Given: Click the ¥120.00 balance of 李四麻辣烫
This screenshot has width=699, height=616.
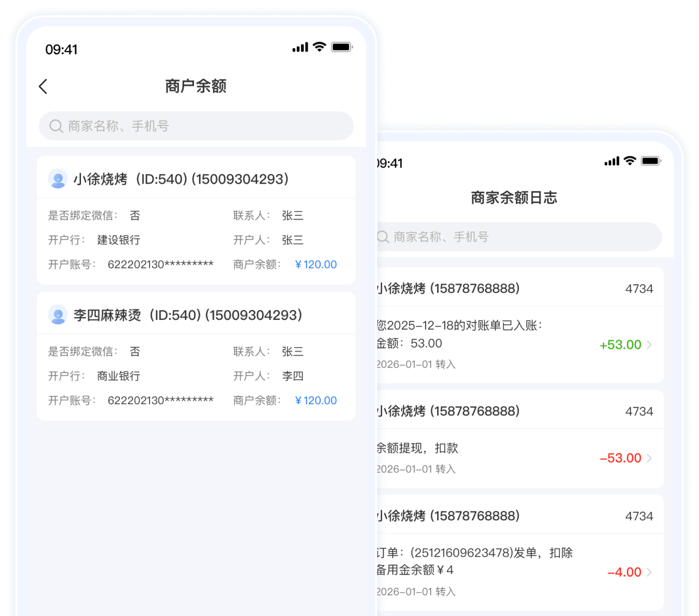Looking at the screenshot, I should [315, 400].
